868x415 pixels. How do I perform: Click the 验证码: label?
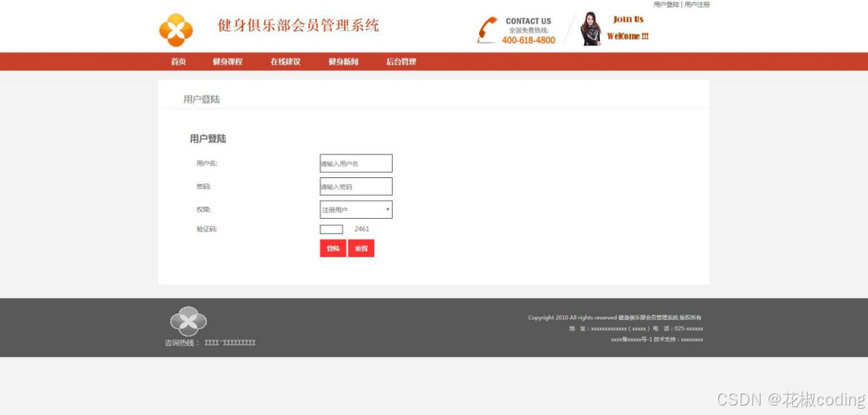pyautogui.click(x=206, y=229)
